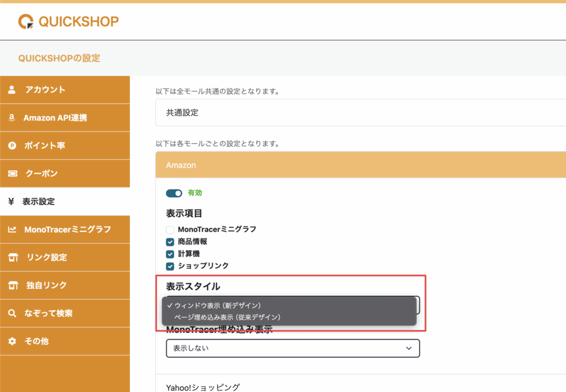The width and height of the screenshot is (566, 392).
Task: Go to 独自リンク settings
Action: [65, 285]
